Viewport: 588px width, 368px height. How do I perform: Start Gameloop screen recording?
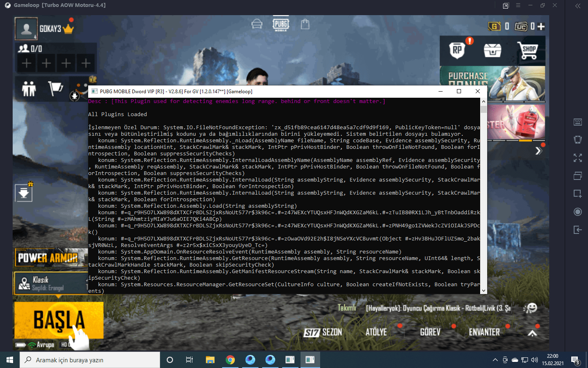(578, 212)
